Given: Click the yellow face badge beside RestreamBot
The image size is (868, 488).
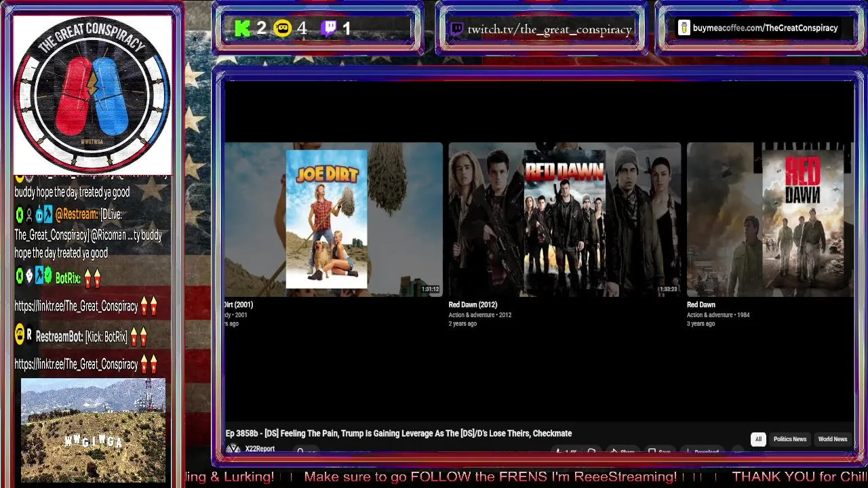Looking at the screenshot, I should 20,335.
